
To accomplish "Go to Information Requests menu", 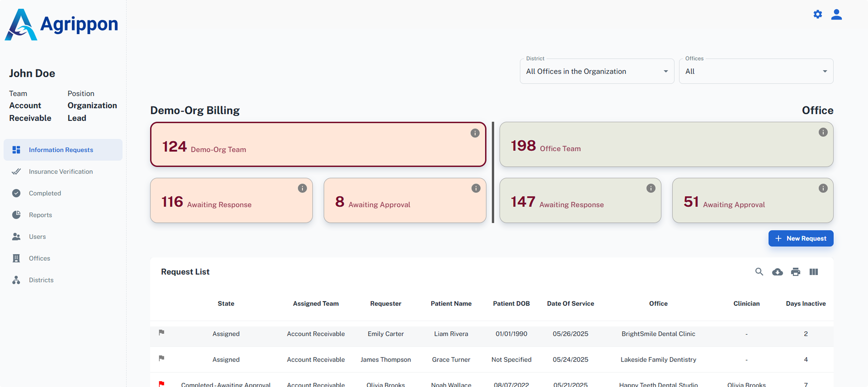I will pyautogui.click(x=63, y=150).
